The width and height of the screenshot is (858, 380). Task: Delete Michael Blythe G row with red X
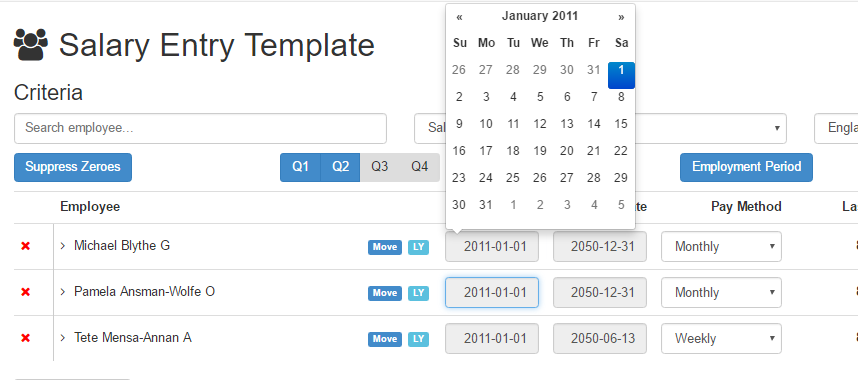(25, 246)
